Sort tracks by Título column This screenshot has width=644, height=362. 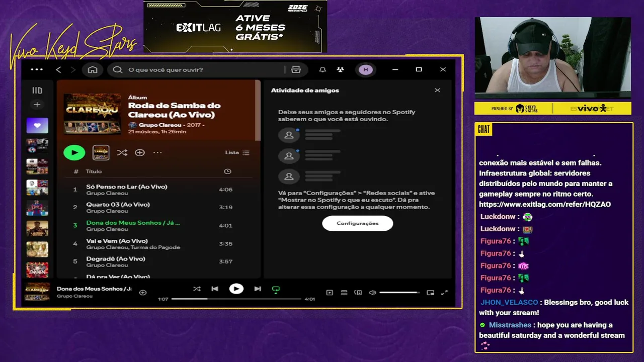(94, 171)
